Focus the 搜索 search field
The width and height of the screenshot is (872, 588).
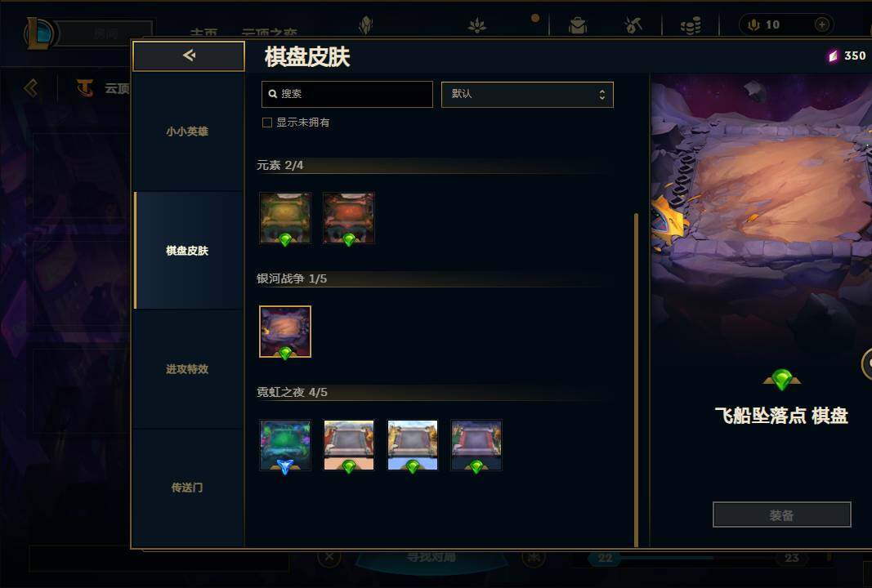coord(347,94)
